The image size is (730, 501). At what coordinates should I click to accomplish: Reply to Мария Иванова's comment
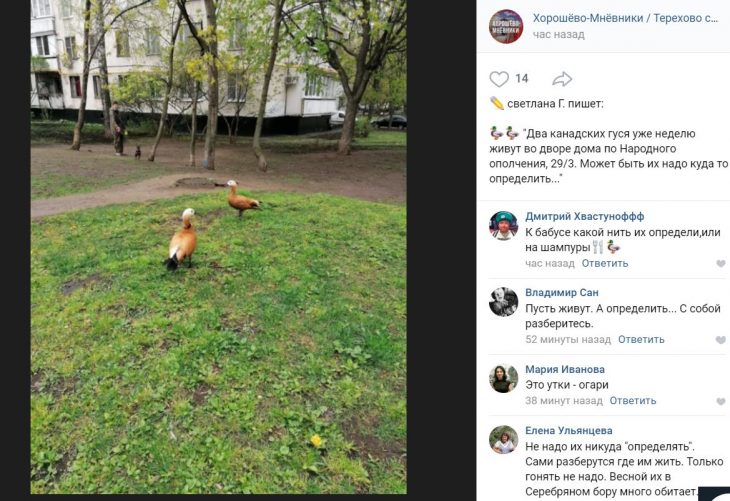pos(633,400)
